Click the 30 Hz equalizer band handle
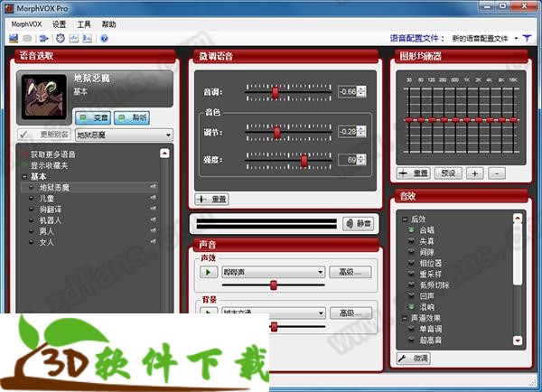Image resolution: width=542 pixels, height=392 pixels. [409, 120]
